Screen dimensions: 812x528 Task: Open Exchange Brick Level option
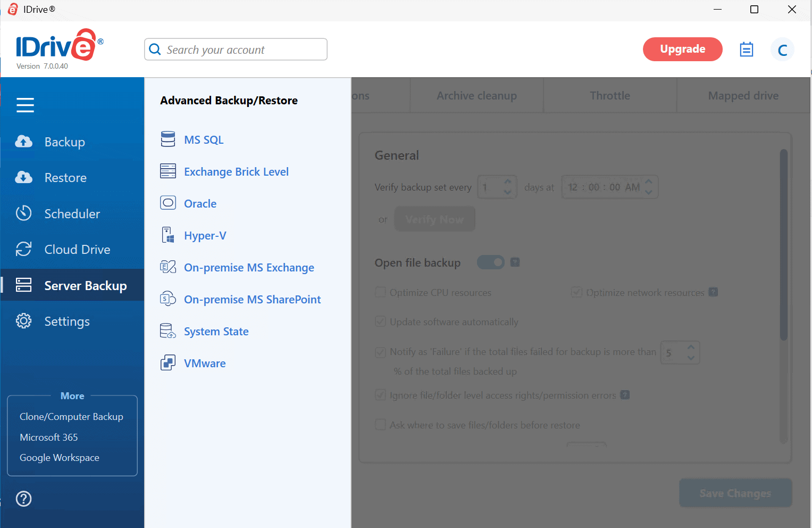(x=236, y=171)
